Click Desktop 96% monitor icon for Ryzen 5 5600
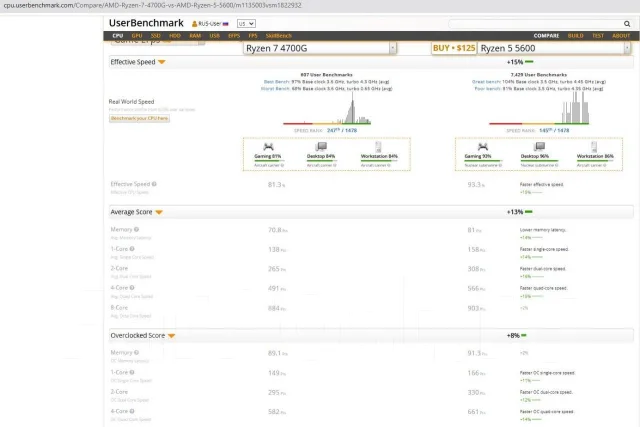 [539, 147]
